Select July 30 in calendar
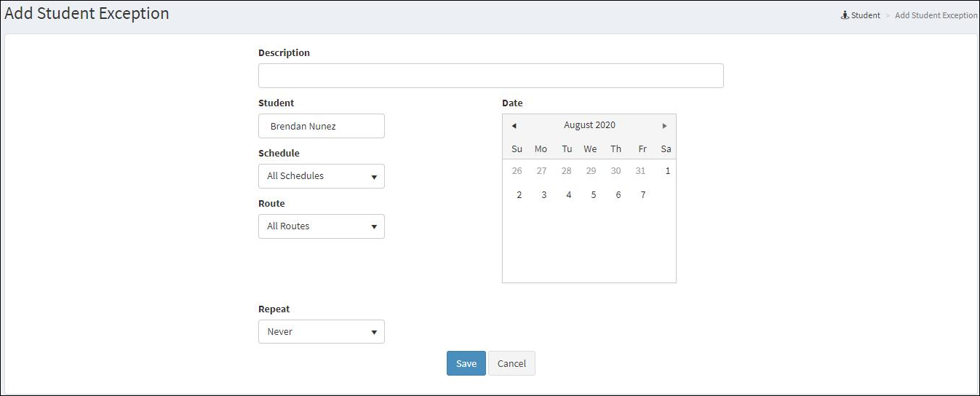The image size is (980, 396). click(x=616, y=171)
